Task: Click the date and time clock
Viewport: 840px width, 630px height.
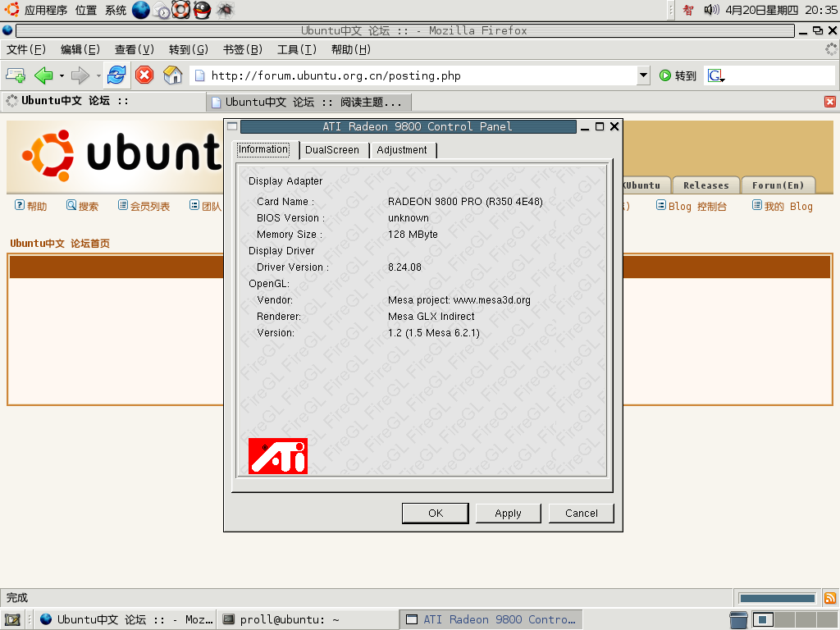Action: click(x=782, y=10)
